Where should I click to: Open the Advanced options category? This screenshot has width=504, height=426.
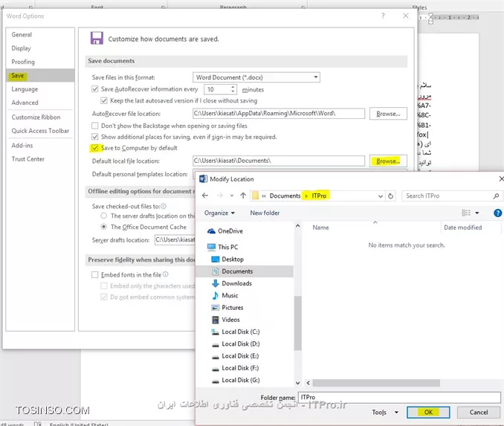point(25,103)
